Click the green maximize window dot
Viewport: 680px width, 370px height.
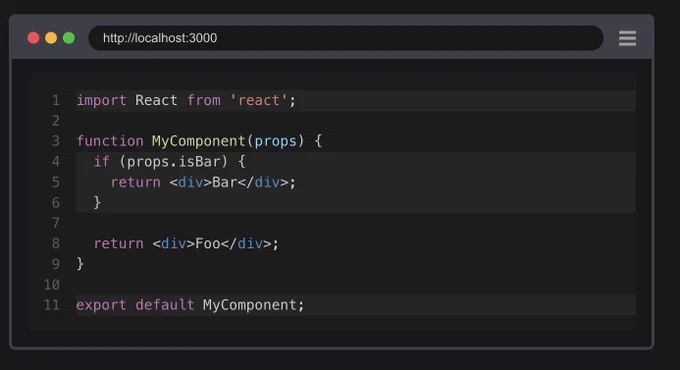[69, 38]
